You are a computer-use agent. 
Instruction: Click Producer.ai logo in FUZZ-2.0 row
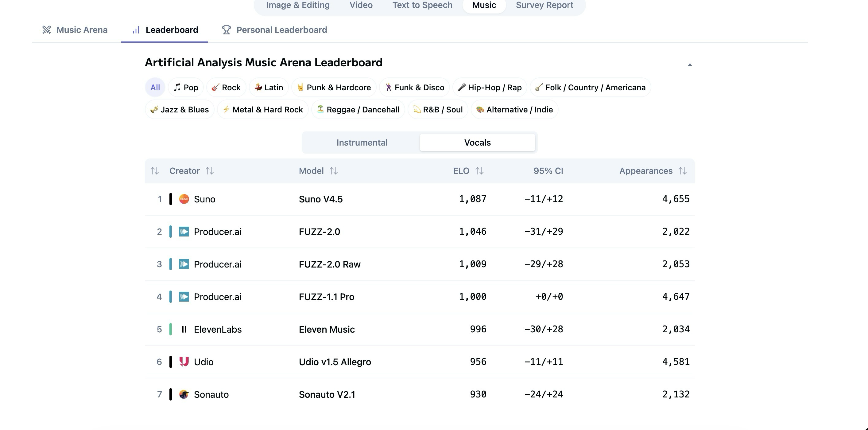pos(184,232)
